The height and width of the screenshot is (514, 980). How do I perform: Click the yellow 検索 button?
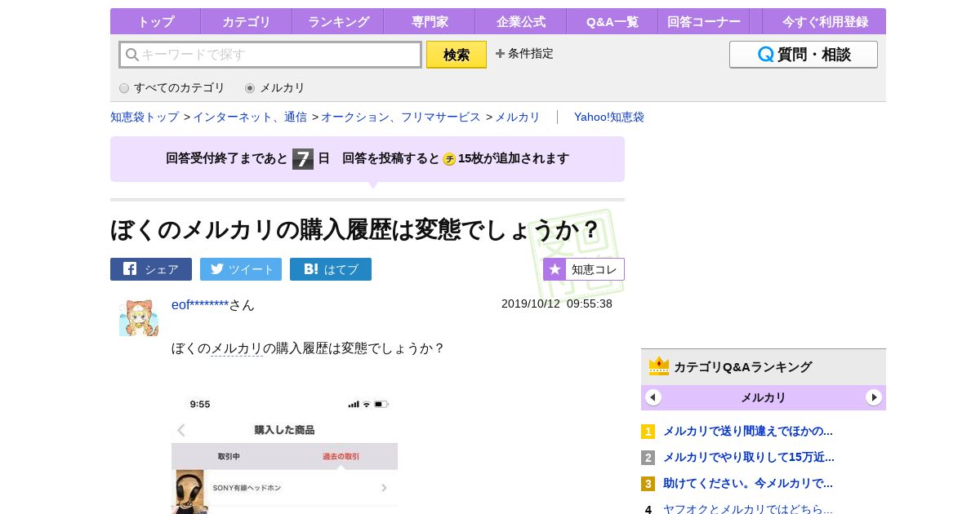pyautogui.click(x=457, y=55)
